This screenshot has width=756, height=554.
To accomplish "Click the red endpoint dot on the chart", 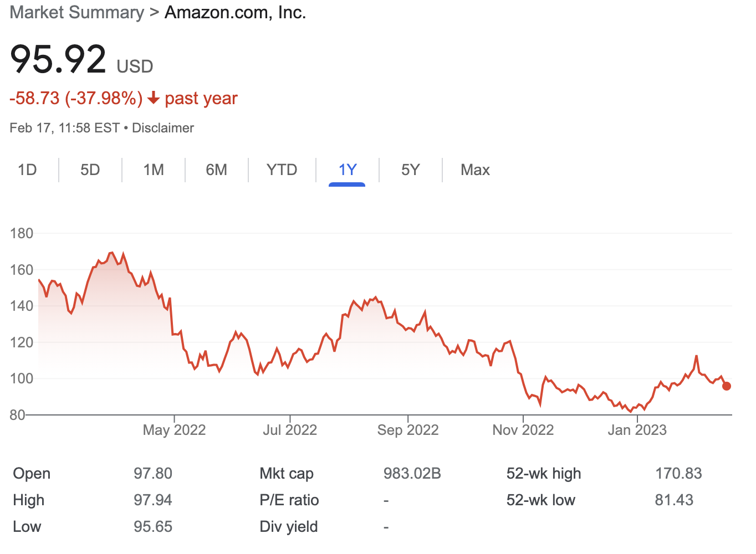I will [726, 386].
